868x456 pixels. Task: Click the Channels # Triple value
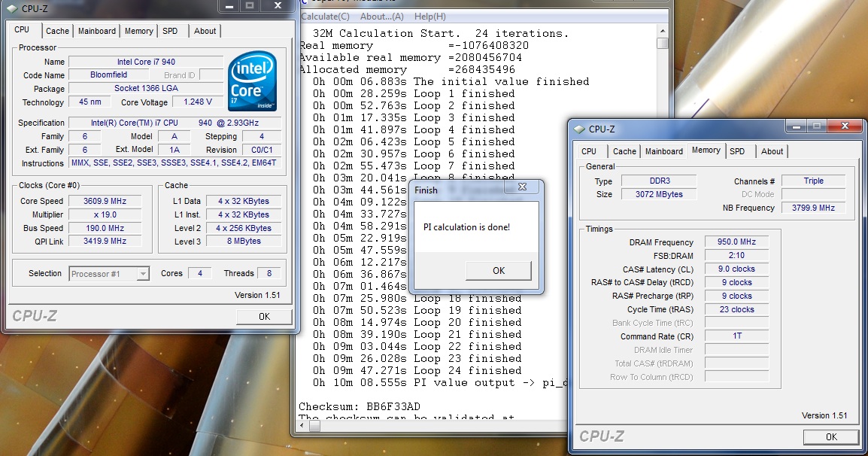(813, 181)
